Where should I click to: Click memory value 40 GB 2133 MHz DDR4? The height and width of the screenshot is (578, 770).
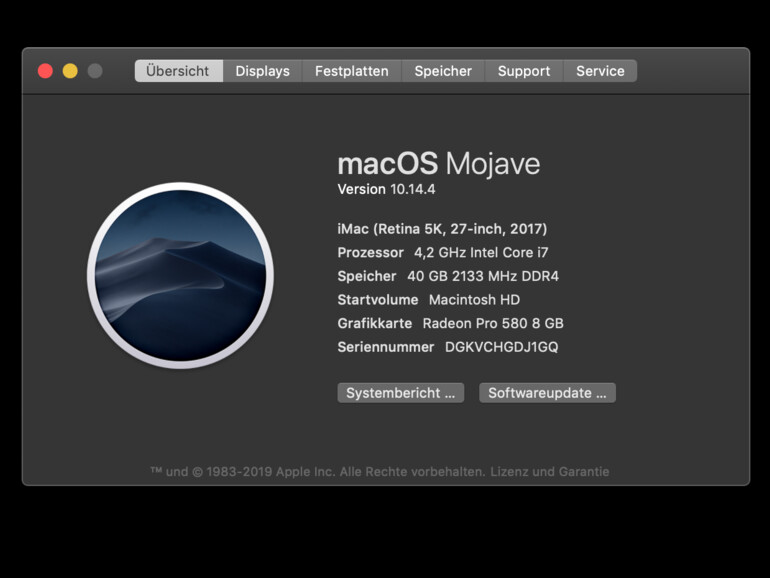483,276
